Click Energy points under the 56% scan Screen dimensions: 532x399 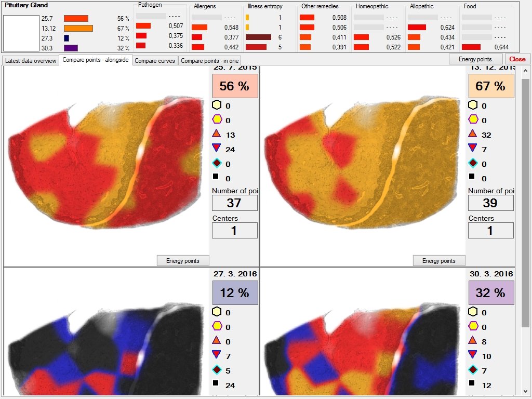click(x=183, y=261)
